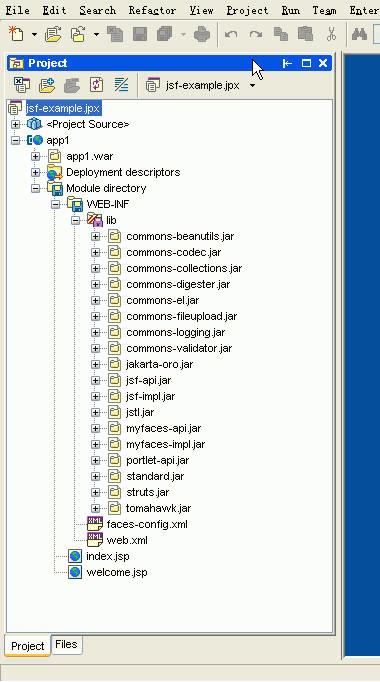This screenshot has width=380, height=682.
Task: Select commons-el.jar in the tree
Action: (x=163, y=301)
